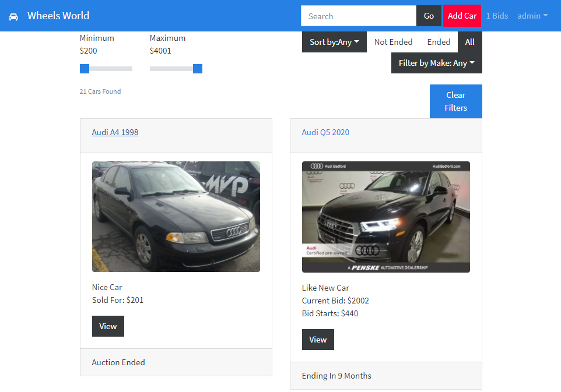Click into the Search input field
Viewport: 561px width, 392px height.
pyautogui.click(x=358, y=16)
